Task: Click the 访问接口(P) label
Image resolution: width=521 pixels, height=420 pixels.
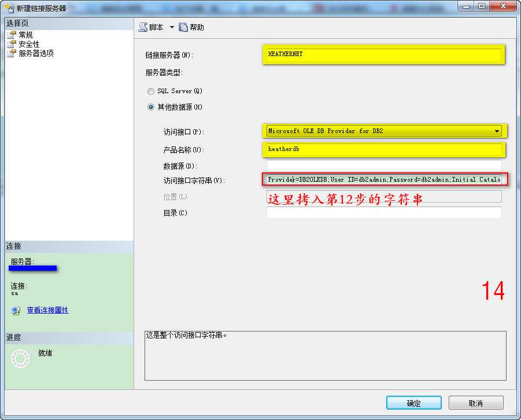Action: [x=183, y=132]
